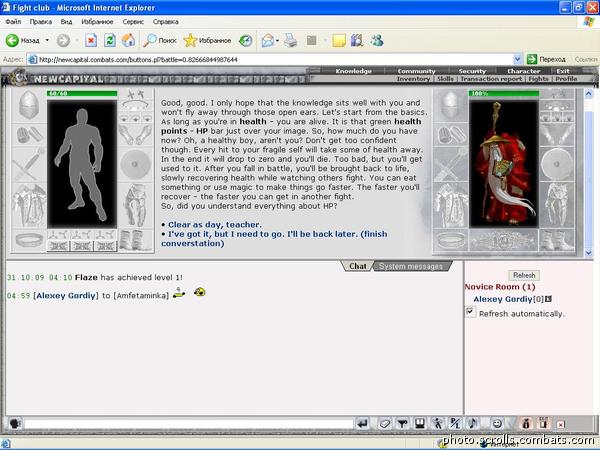600x450 pixels.
Task: Open the Inventory link
Action: [x=413, y=78]
